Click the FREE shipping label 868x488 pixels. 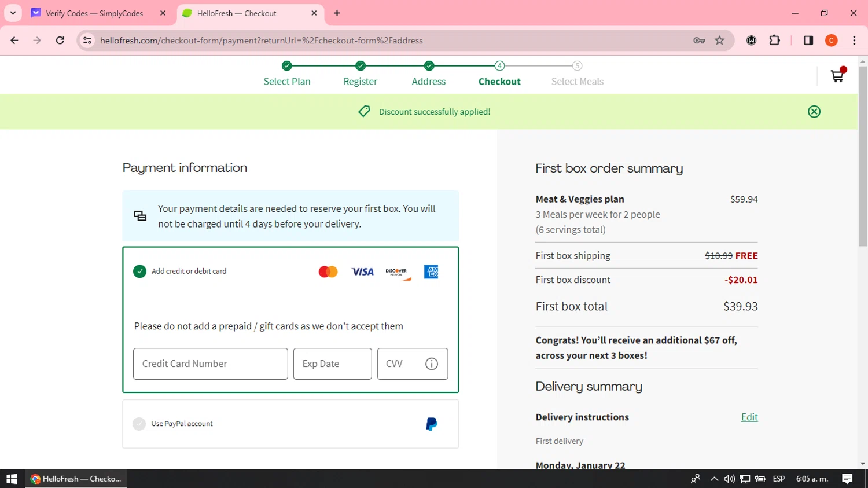(x=746, y=255)
